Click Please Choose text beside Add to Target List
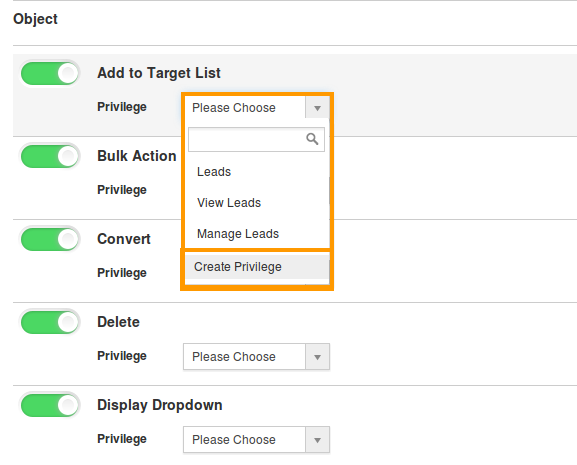The height and width of the screenshot is (465, 577). 234,108
